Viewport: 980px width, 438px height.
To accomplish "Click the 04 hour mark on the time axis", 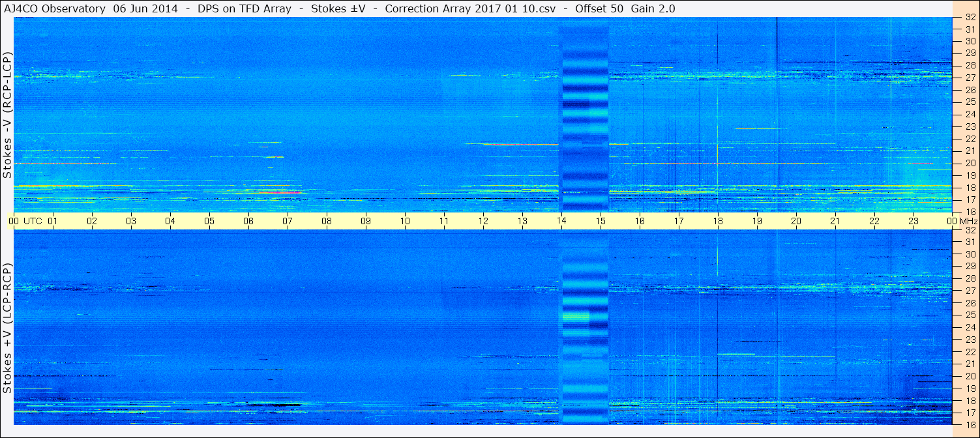I will coord(170,221).
